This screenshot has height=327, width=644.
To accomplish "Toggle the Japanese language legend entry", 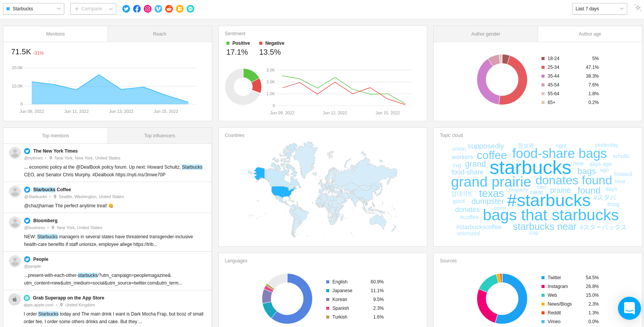I will (x=355, y=291).
